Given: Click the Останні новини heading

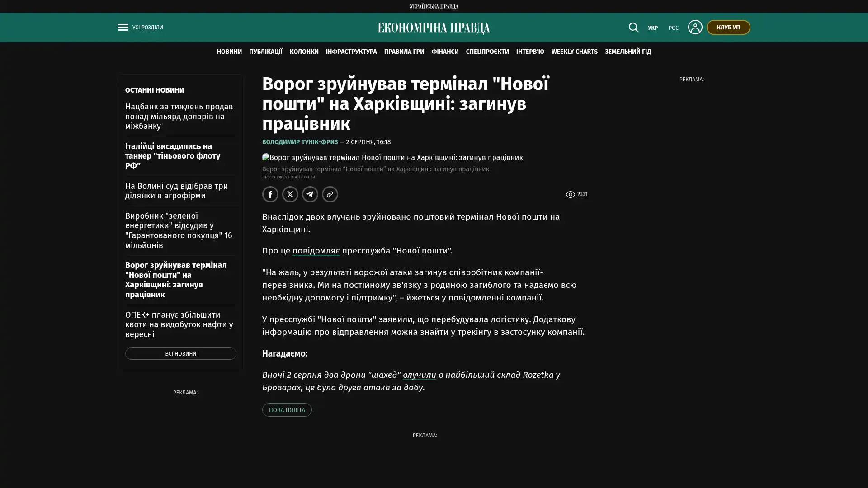Looking at the screenshot, I should 155,90.
